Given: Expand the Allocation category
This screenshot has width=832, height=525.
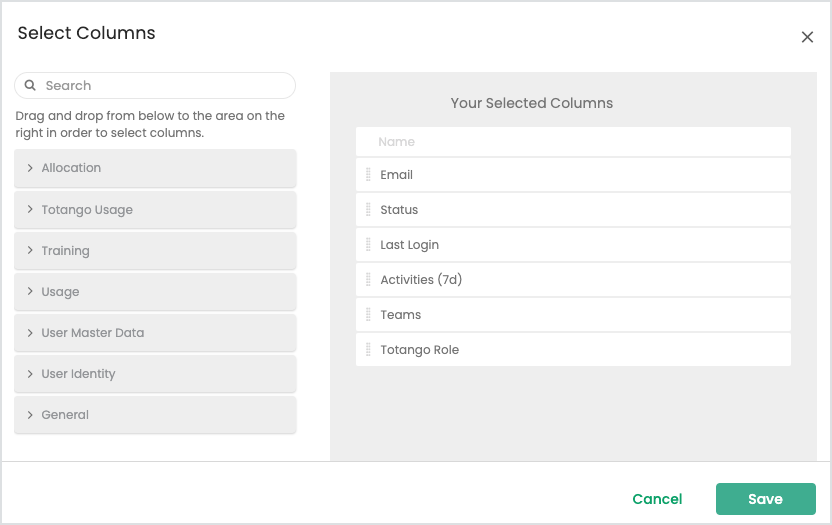Looking at the screenshot, I should coord(155,168).
